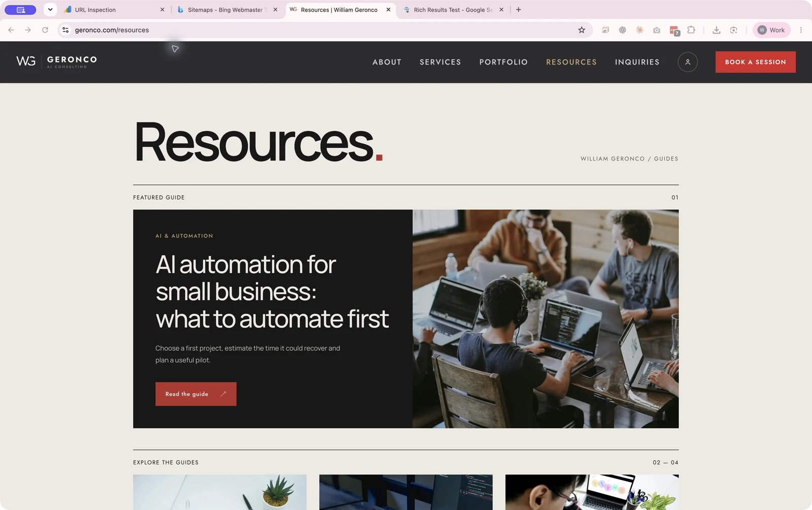Select the Resources William Geronco tab
The width and height of the screenshot is (812, 510).
pos(341,10)
